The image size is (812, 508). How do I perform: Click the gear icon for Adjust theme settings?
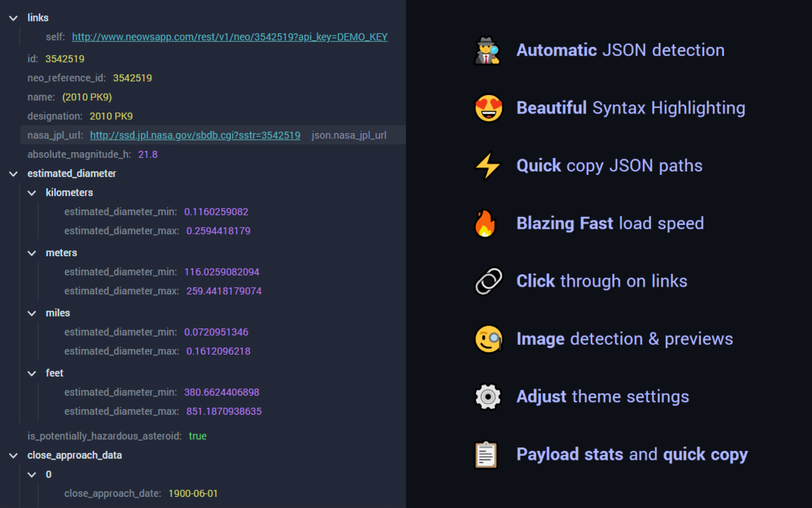[488, 396]
